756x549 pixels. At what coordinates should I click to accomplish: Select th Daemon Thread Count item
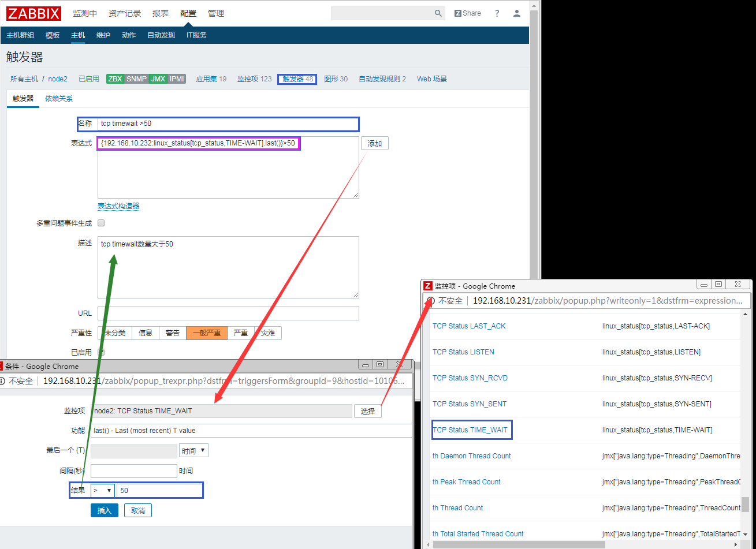point(472,456)
